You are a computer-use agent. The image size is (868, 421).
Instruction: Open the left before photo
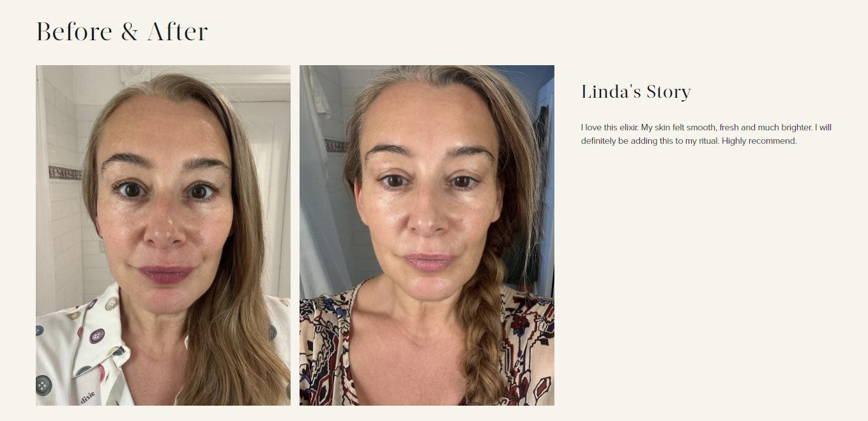[163, 235]
